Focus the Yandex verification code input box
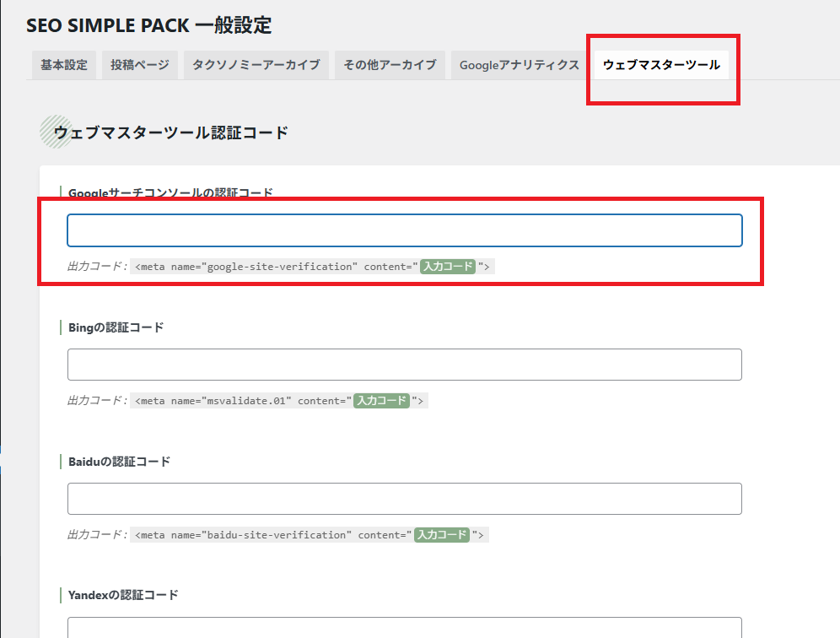 pyautogui.click(x=404, y=628)
